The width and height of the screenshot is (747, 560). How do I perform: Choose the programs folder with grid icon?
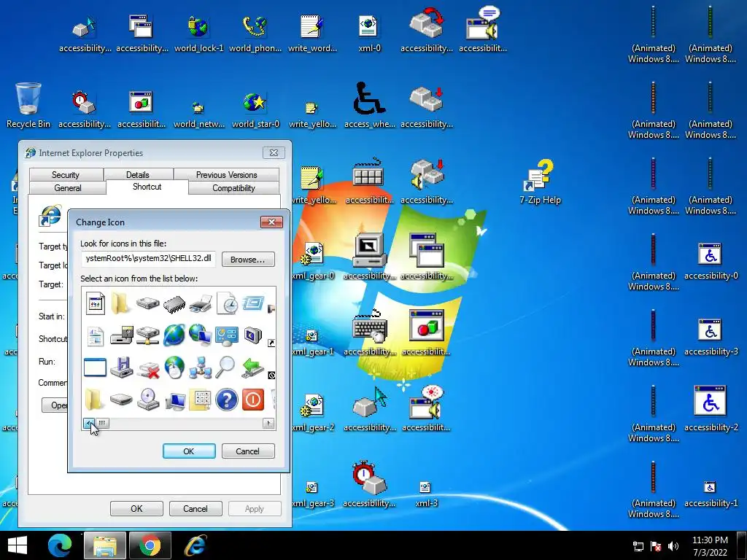pos(201,400)
